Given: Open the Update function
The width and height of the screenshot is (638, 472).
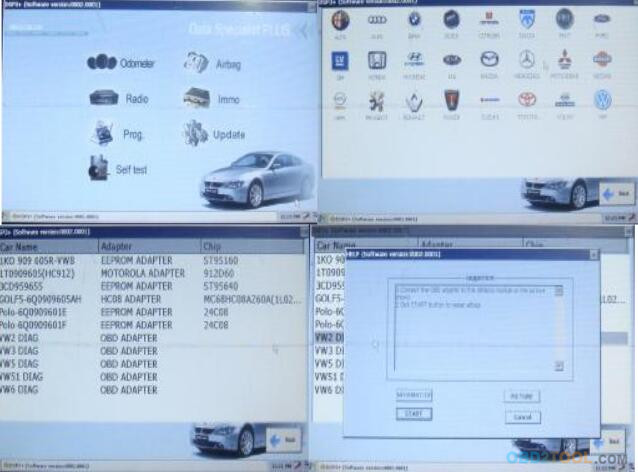Looking at the screenshot, I should pyautogui.click(x=214, y=134).
